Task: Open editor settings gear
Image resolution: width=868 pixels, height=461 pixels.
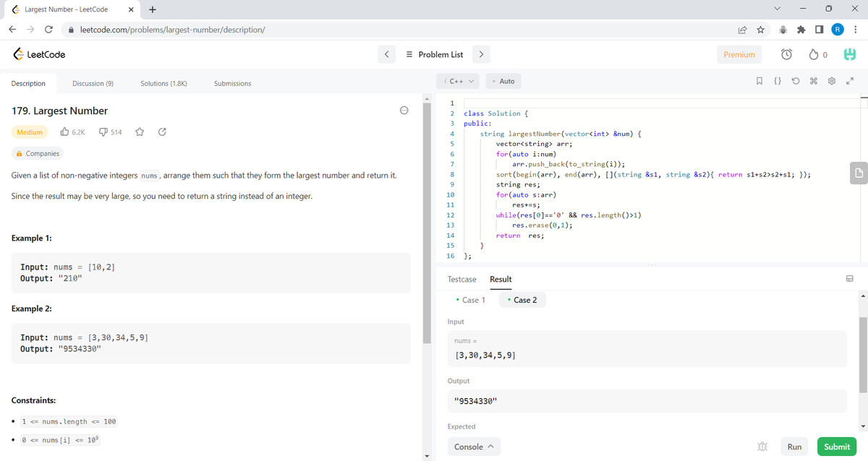Action: click(x=831, y=82)
